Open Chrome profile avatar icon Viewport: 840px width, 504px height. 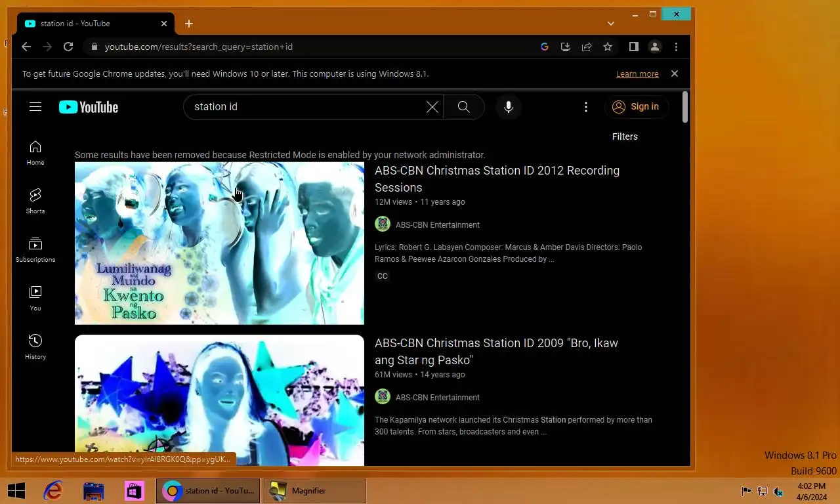click(655, 47)
